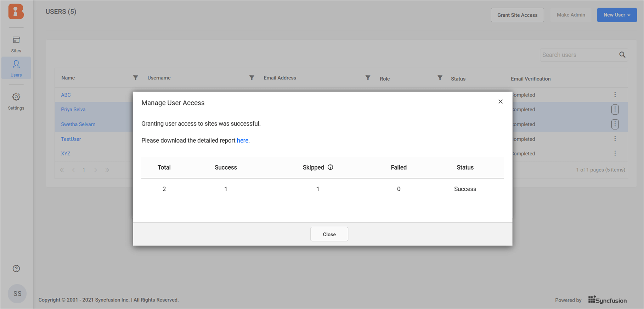Open the TestUser user link
Screen dimensions: 644x309
[71, 139]
